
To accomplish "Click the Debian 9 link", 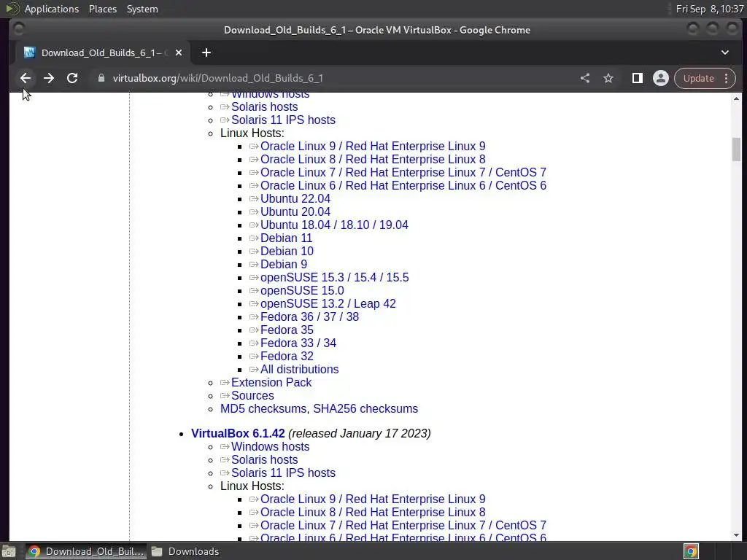I will 284,264.
